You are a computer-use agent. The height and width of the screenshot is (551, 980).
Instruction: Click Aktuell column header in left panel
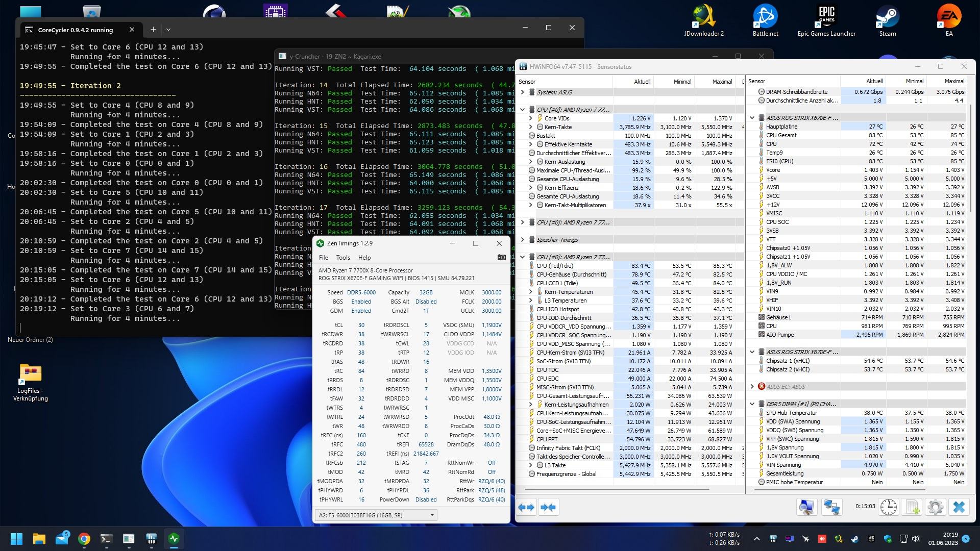tap(633, 82)
